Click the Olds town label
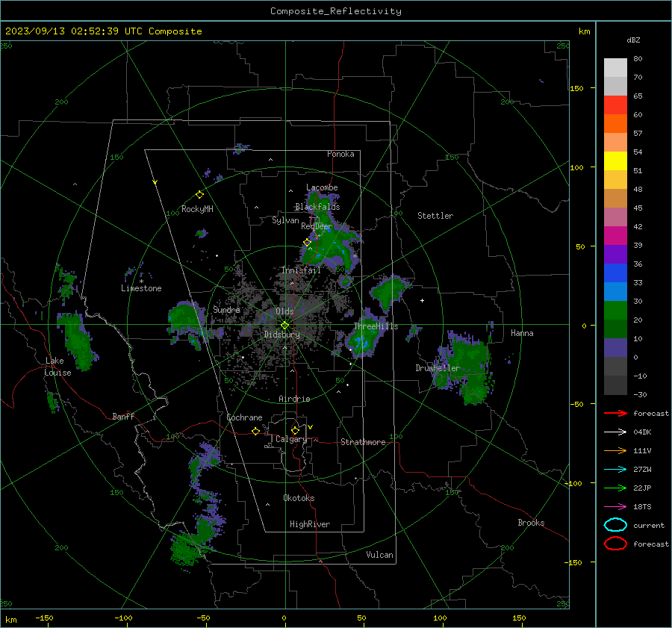Image resolution: width=672 pixels, height=628 pixels. (x=284, y=311)
